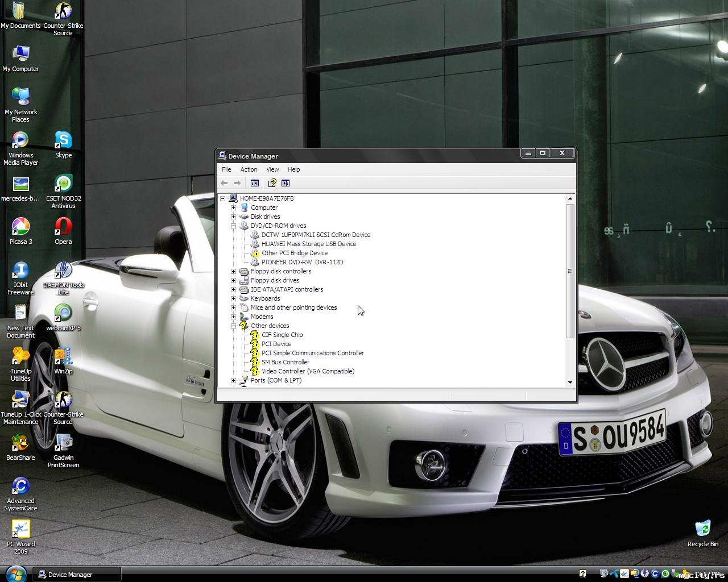
Task: Expand the IDE ATA/ATAPI controllers category
Action: (x=233, y=289)
